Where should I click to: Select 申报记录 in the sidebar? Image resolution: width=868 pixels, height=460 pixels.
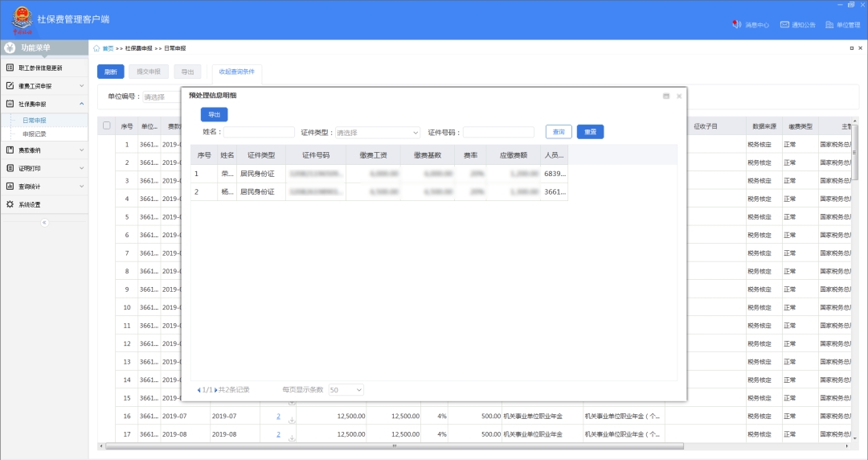point(35,134)
